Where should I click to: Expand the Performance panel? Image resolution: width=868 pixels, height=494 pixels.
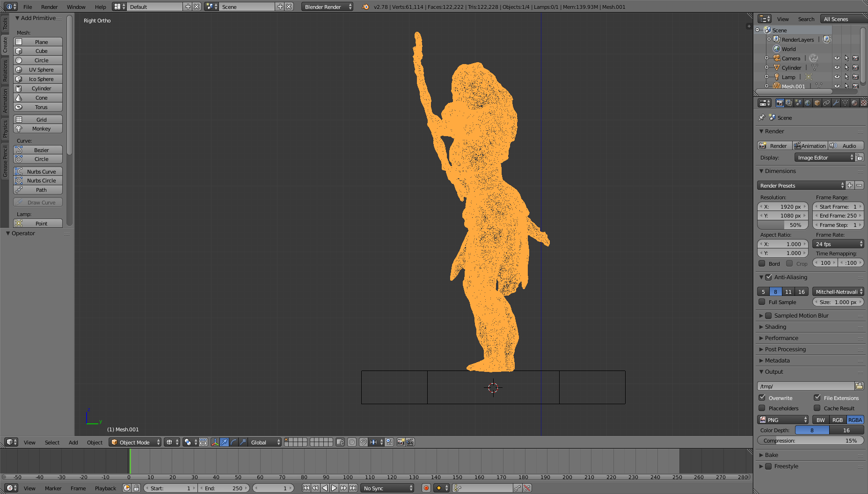(x=761, y=338)
